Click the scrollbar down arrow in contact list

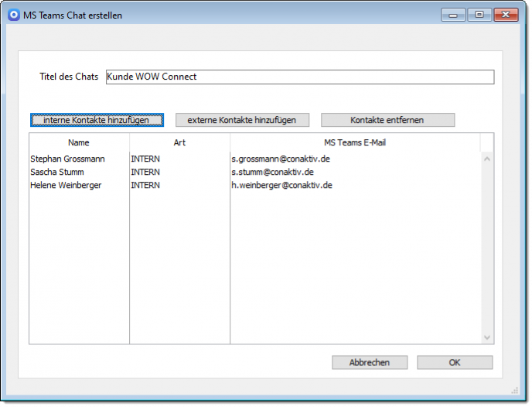pos(487,337)
